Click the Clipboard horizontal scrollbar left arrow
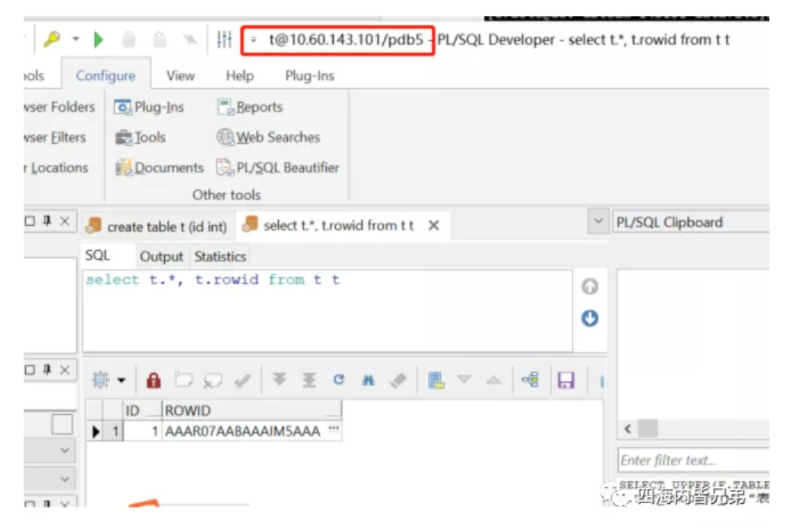This screenshot has width=789, height=532. pyautogui.click(x=628, y=429)
